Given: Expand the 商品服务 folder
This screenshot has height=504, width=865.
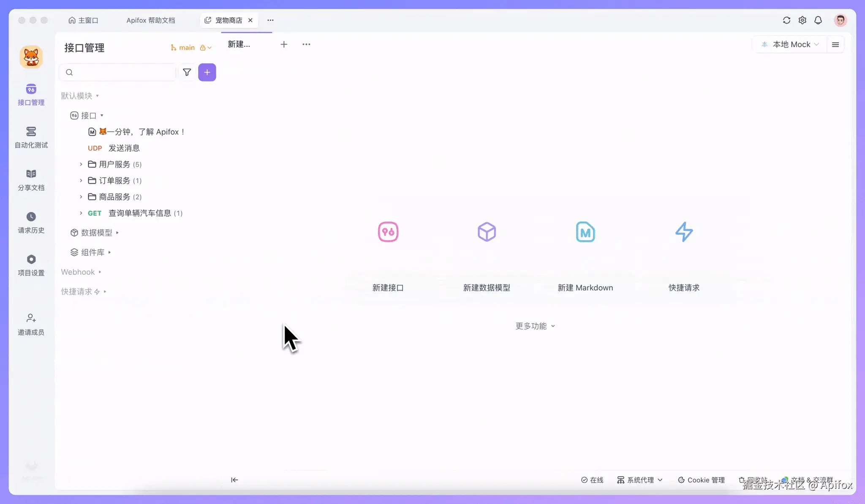Looking at the screenshot, I should tap(81, 197).
